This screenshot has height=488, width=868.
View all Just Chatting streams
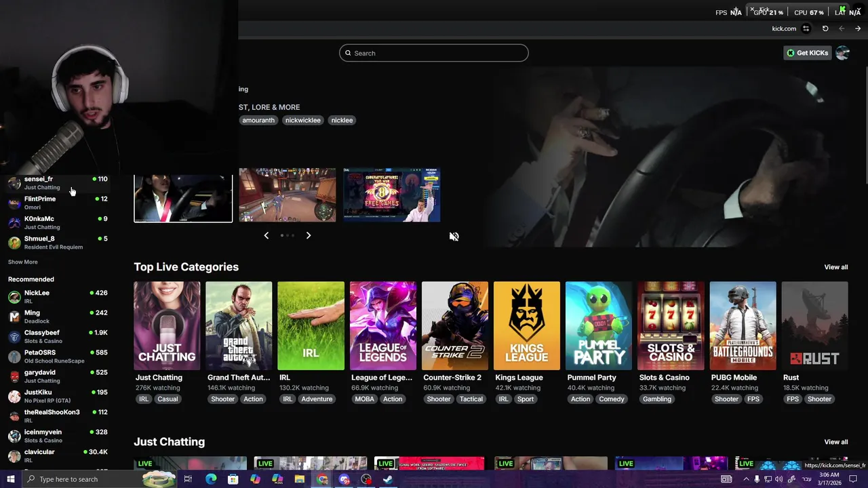tap(835, 442)
